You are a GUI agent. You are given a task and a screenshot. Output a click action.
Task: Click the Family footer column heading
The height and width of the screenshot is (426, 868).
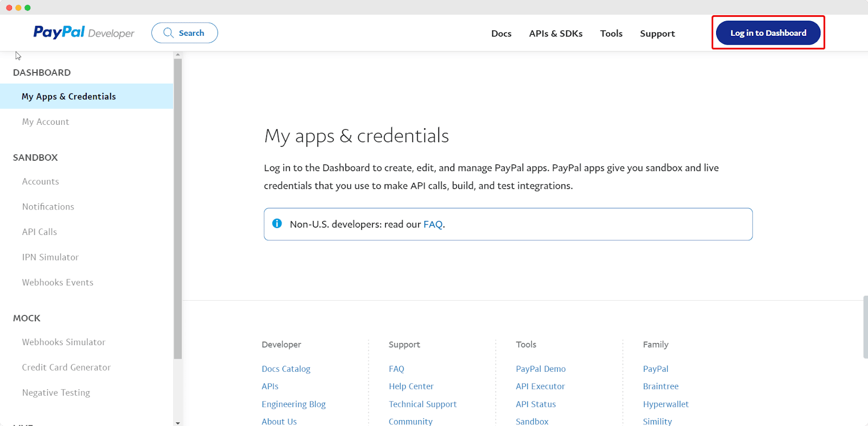[x=655, y=345]
